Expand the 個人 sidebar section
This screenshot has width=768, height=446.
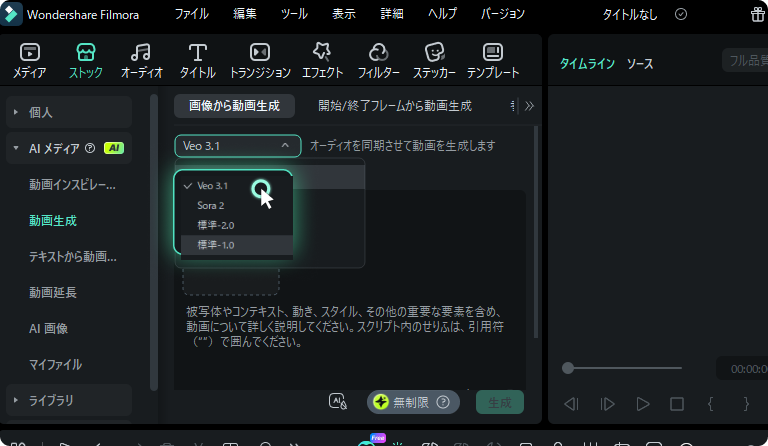(x=69, y=112)
